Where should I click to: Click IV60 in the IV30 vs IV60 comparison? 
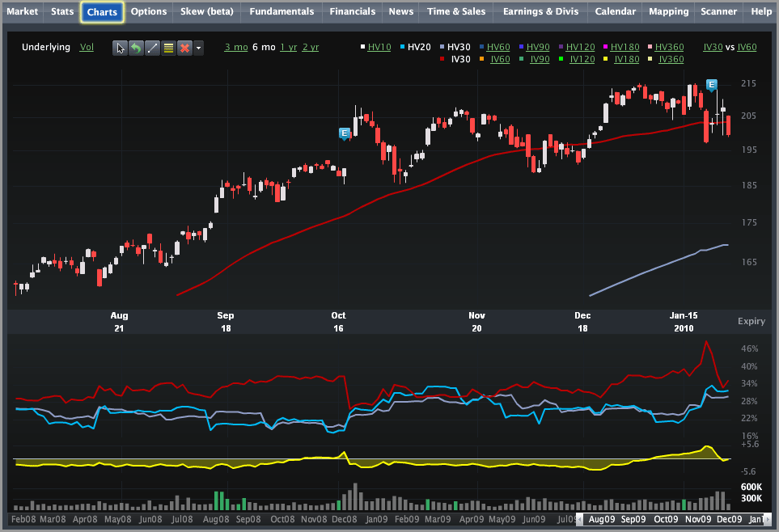pyautogui.click(x=747, y=47)
